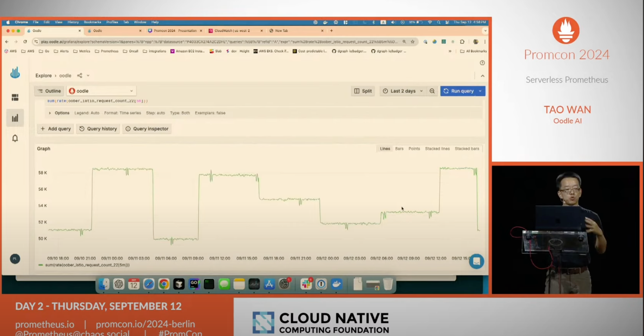Open Query history
This screenshot has height=336, width=644.
(x=98, y=129)
